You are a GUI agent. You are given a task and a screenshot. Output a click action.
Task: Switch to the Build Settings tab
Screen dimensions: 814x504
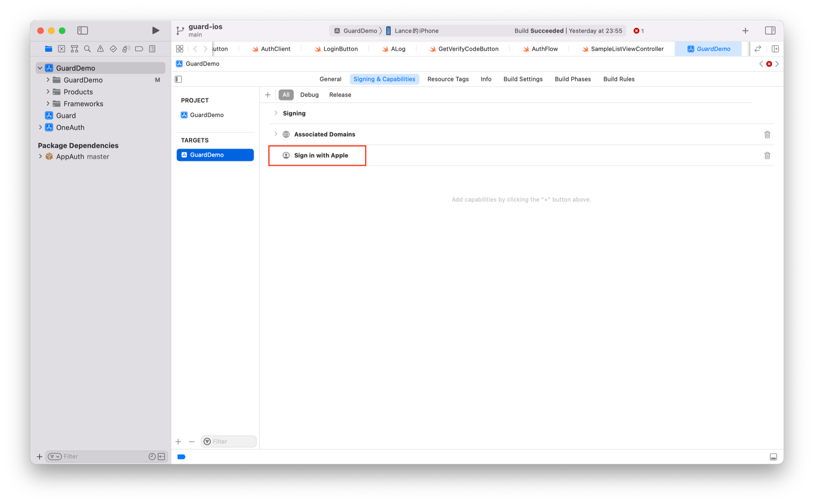(523, 79)
